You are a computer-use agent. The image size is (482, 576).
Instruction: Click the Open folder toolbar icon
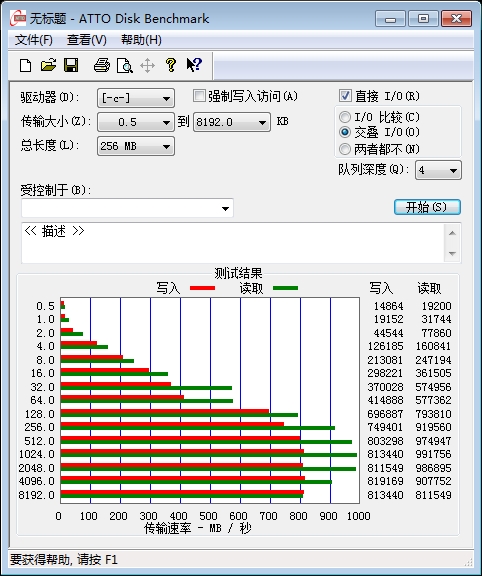(48, 65)
